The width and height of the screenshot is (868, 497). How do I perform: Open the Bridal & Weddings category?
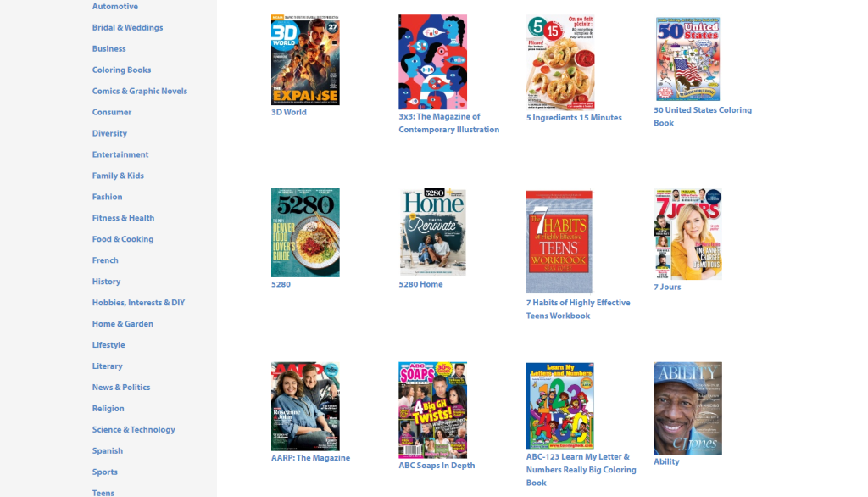(x=127, y=27)
